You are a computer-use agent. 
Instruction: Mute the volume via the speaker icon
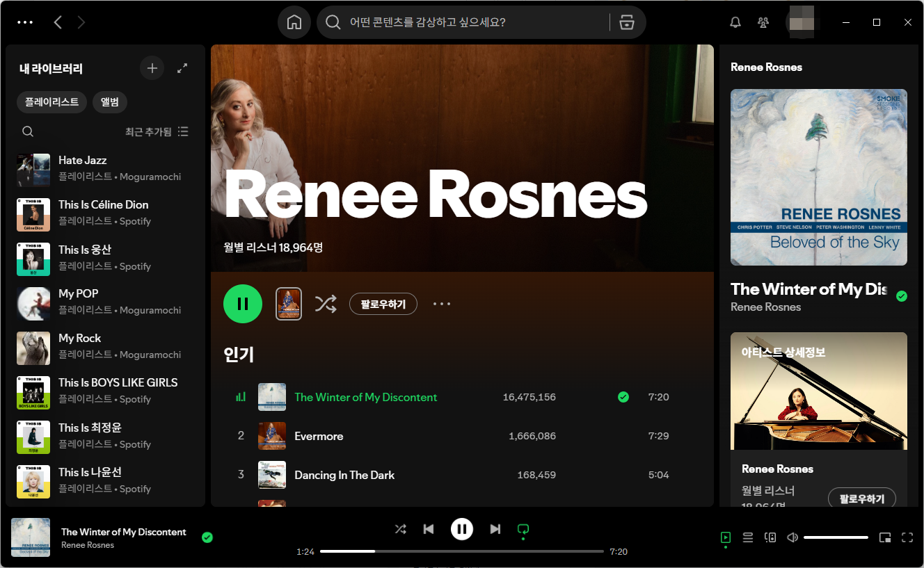click(792, 537)
